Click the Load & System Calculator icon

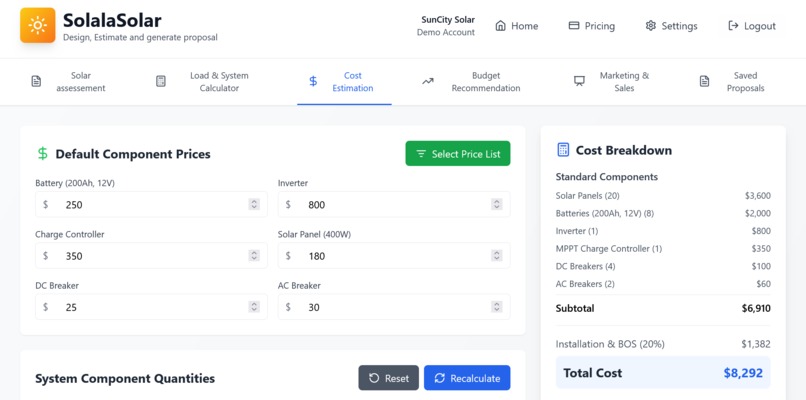161,81
